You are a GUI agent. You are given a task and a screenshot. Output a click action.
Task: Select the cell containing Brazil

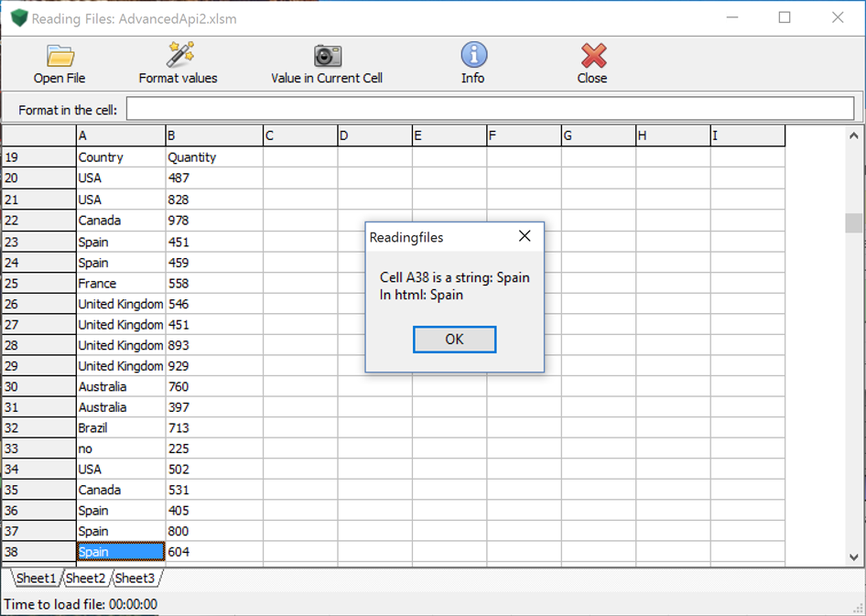pyautogui.click(x=120, y=428)
